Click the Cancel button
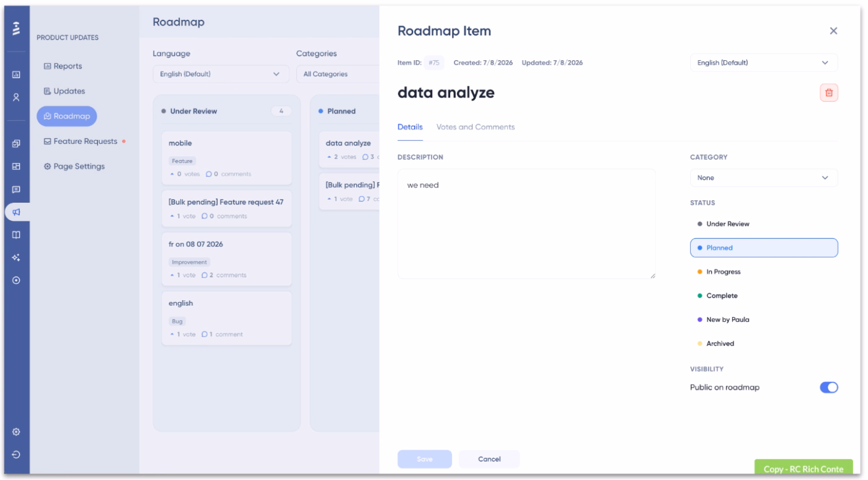The width and height of the screenshot is (868, 480). [x=489, y=459]
